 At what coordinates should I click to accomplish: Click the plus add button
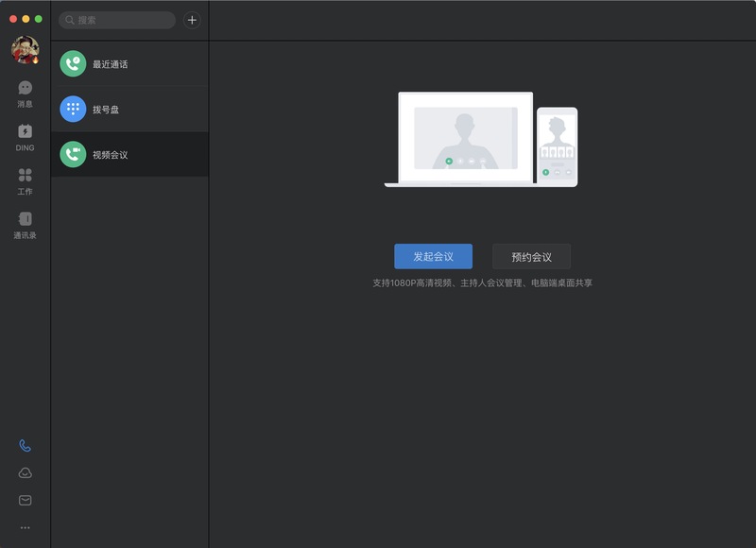(192, 20)
